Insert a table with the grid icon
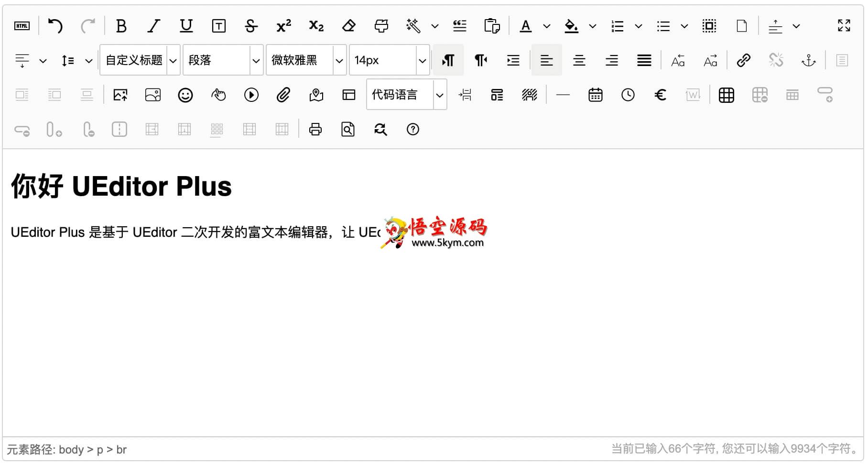Image resolution: width=868 pixels, height=465 pixels. [727, 95]
